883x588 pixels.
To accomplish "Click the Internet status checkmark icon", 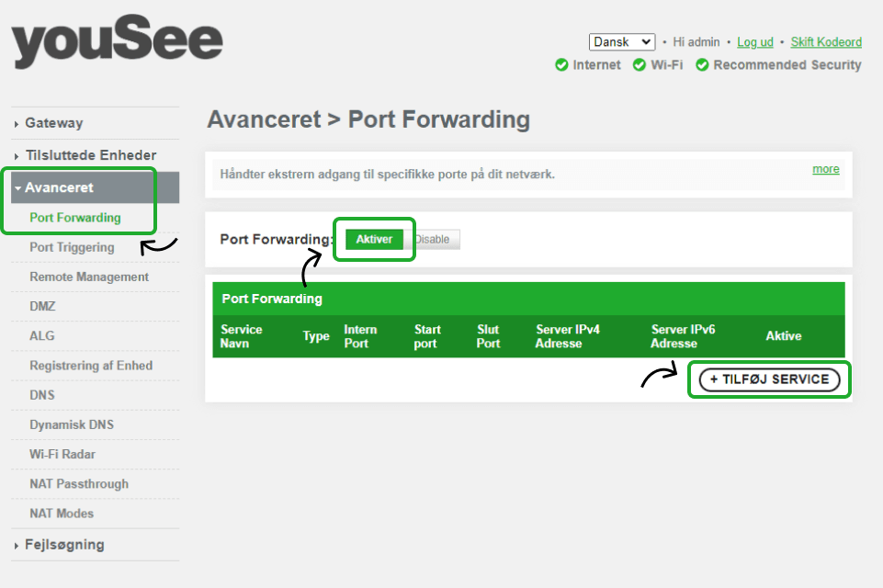I will [x=560, y=65].
